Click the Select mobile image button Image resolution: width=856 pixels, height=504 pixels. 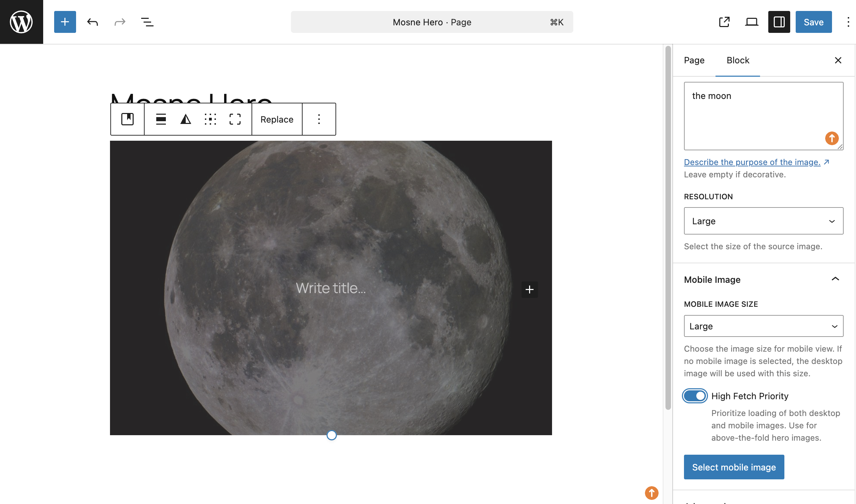734,467
